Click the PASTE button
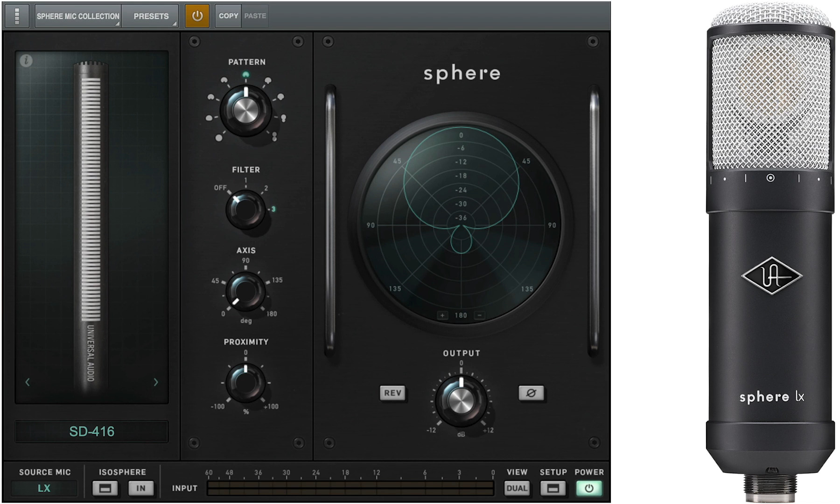Viewport: 840px width, 504px height. pos(255,16)
